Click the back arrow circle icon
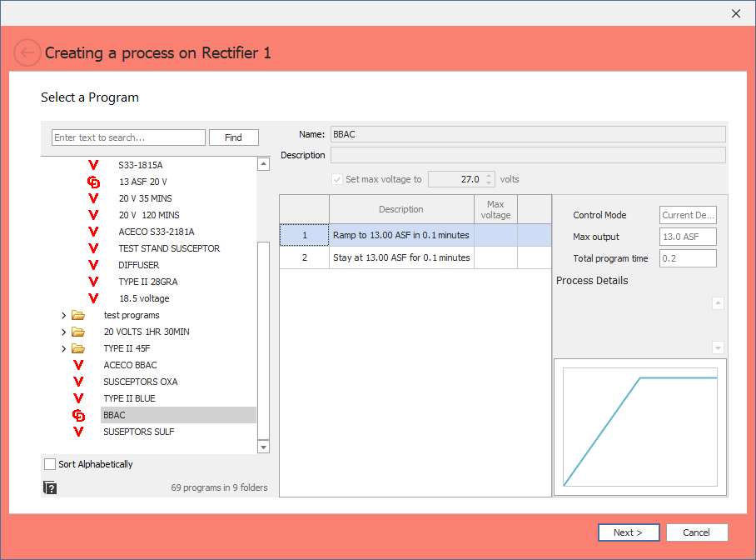 tap(27, 52)
